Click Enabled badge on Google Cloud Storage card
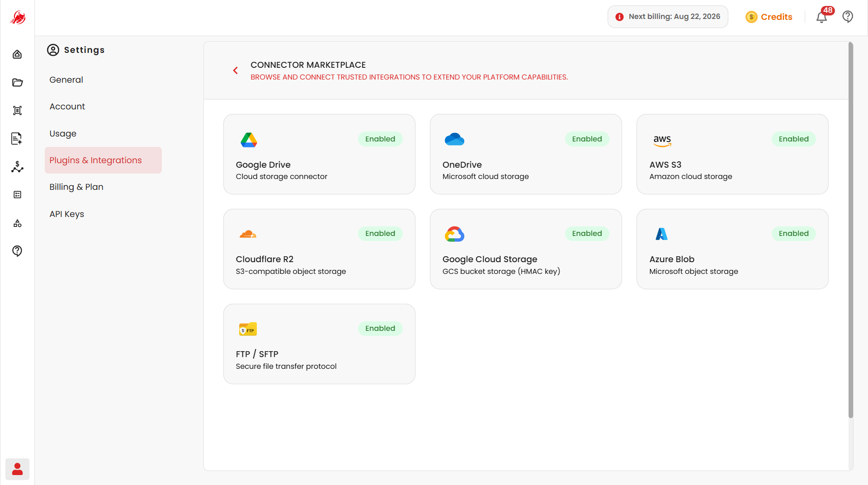Viewport: 868px width, 485px height. tap(587, 234)
